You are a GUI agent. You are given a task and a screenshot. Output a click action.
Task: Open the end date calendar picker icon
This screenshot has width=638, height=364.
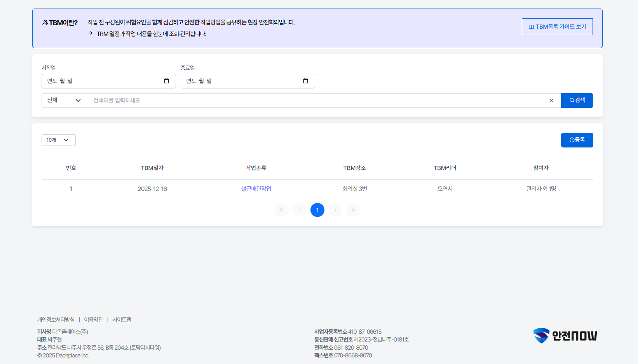pyautogui.click(x=305, y=81)
